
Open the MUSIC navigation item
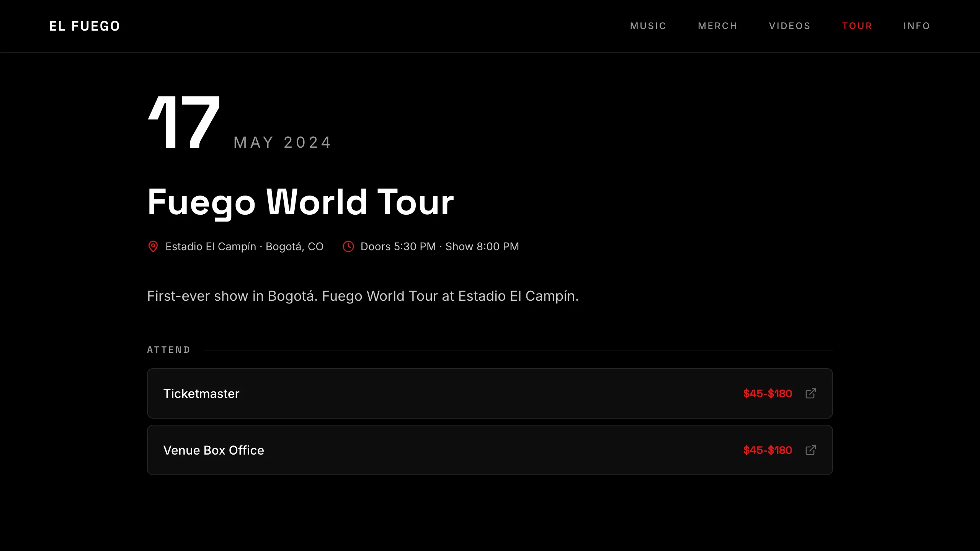point(648,26)
